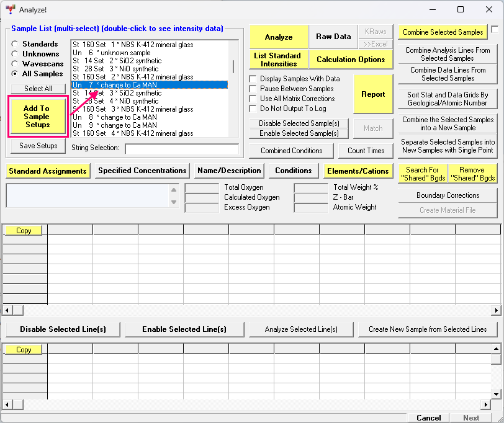This screenshot has height=423, width=504.
Task: Click the Report button
Action: pos(373,94)
